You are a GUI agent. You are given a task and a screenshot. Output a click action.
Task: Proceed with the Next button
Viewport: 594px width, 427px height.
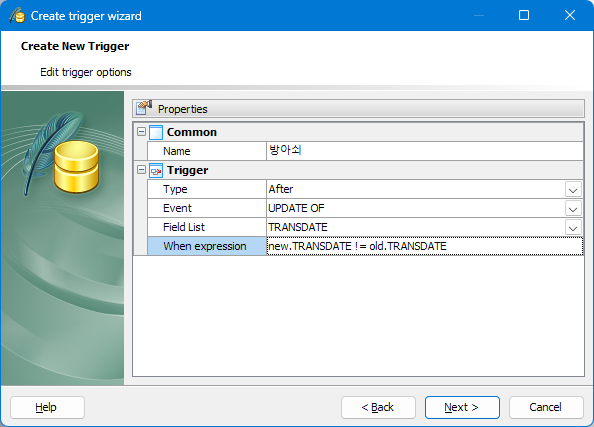tap(462, 407)
